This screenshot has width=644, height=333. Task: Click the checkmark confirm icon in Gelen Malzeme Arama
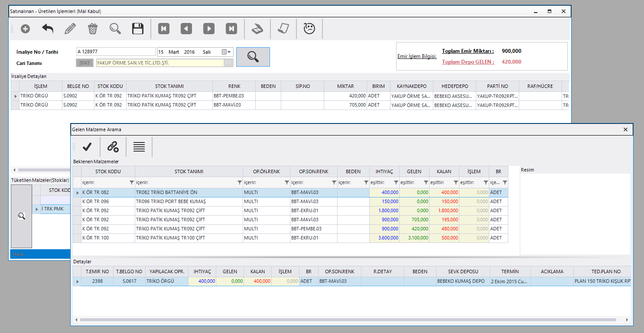tap(87, 147)
